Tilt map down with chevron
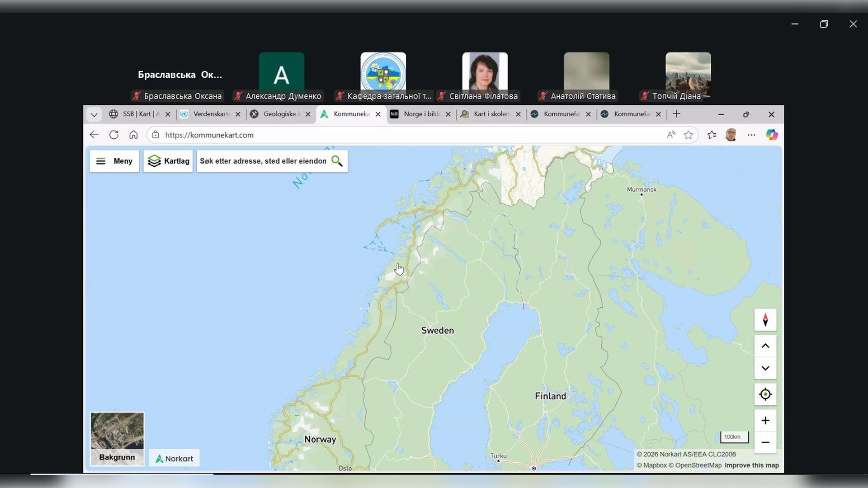The width and height of the screenshot is (868, 488). point(765,368)
